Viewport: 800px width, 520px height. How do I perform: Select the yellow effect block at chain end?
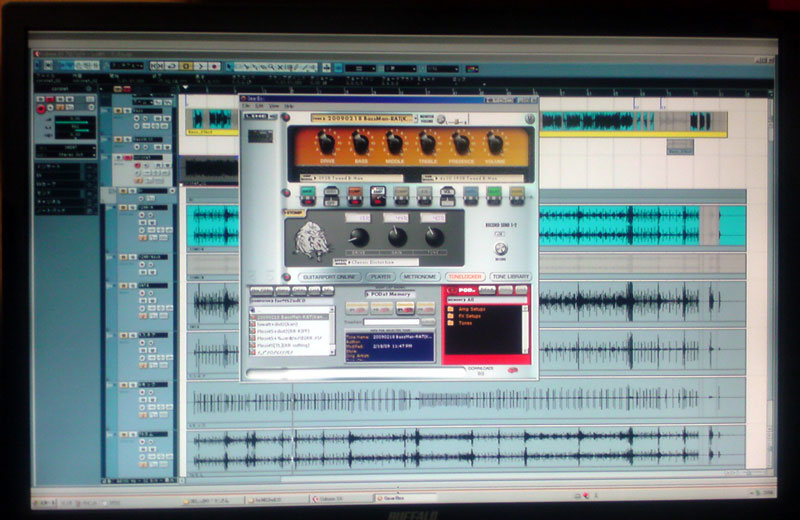pyautogui.click(x=517, y=196)
